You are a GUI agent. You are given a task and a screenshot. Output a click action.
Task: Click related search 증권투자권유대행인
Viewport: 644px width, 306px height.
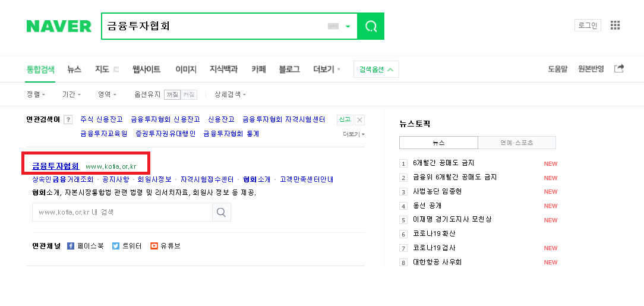pyautogui.click(x=166, y=134)
